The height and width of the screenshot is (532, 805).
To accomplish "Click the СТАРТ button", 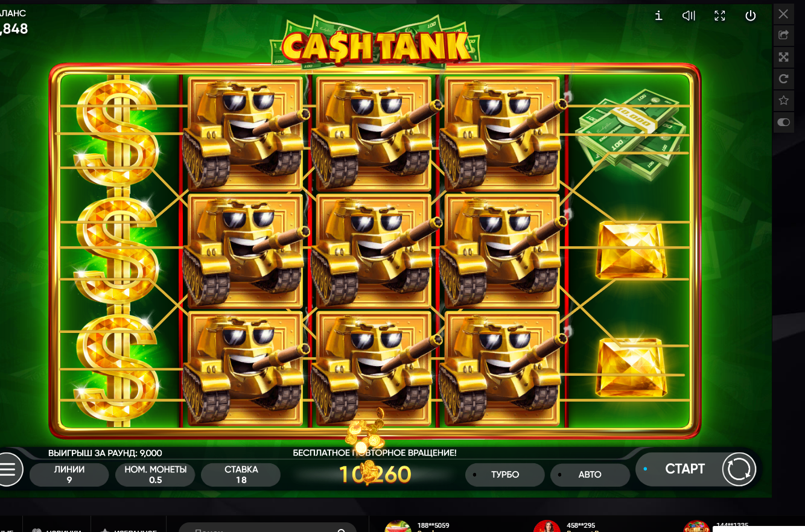I will (685, 469).
